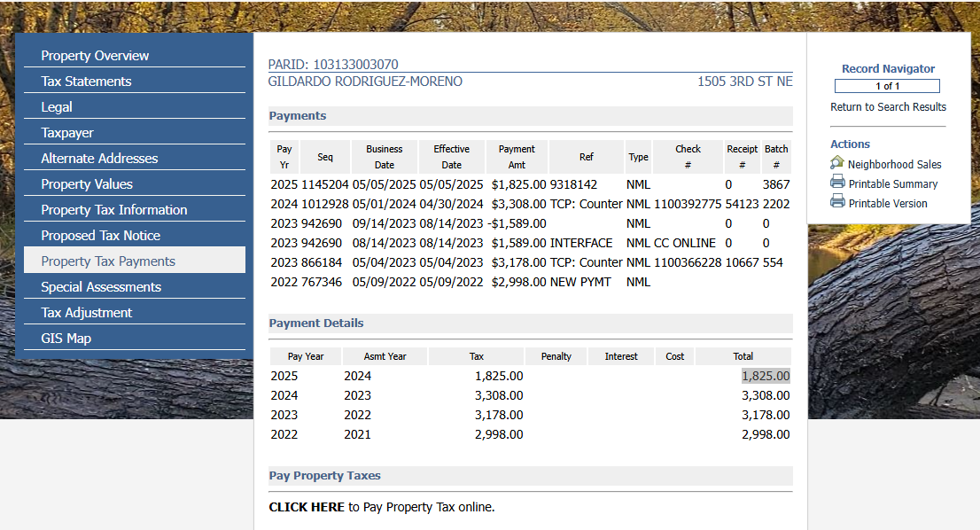Open the Legal menu item

pyautogui.click(x=57, y=107)
